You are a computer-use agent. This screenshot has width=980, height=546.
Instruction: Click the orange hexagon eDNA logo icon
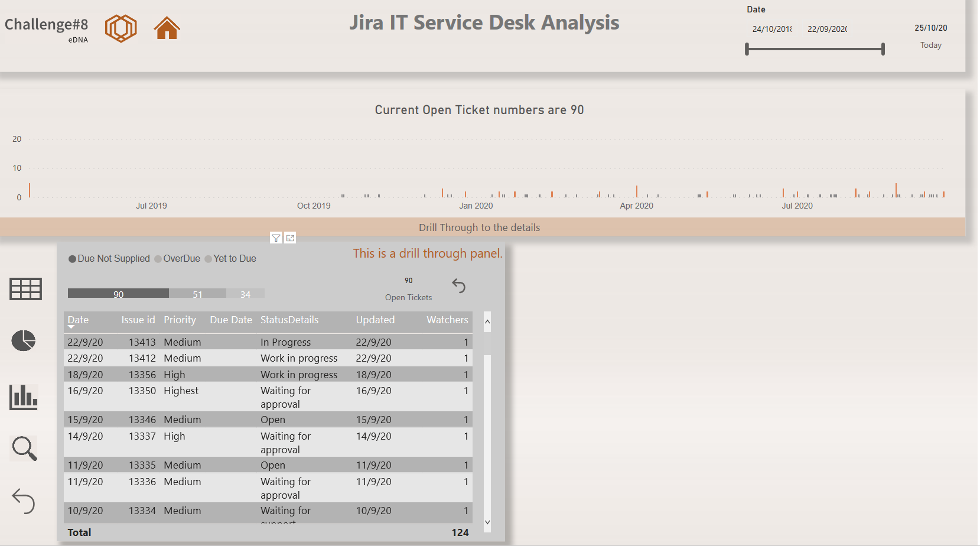point(121,28)
